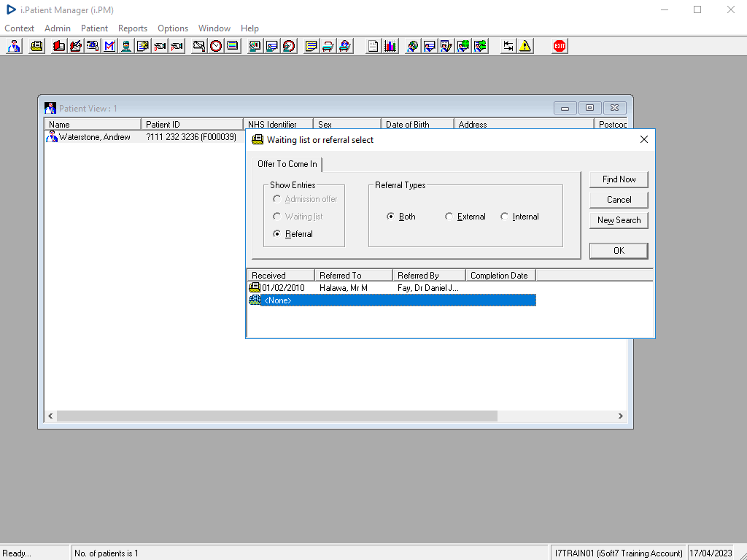Click the patient in bed icon

click(x=345, y=46)
